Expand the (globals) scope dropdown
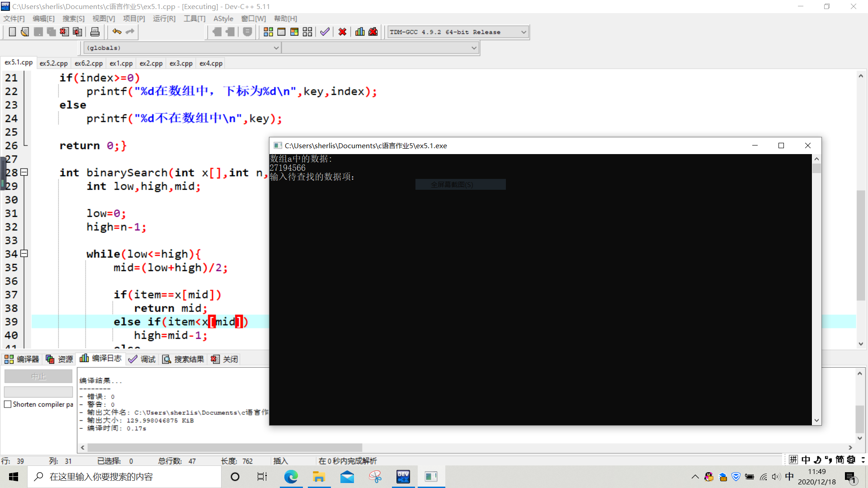The image size is (868, 488). click(x=276, y=48)
